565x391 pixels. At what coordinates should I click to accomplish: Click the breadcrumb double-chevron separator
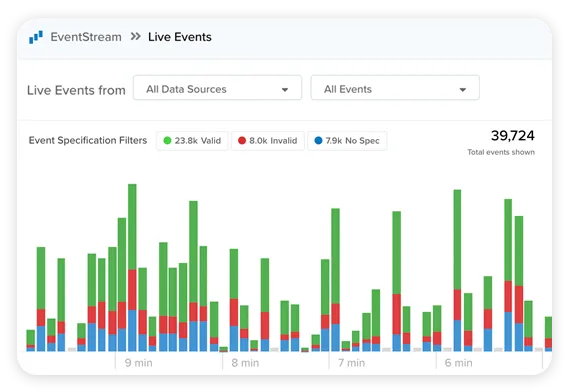[x=135, y=36]
